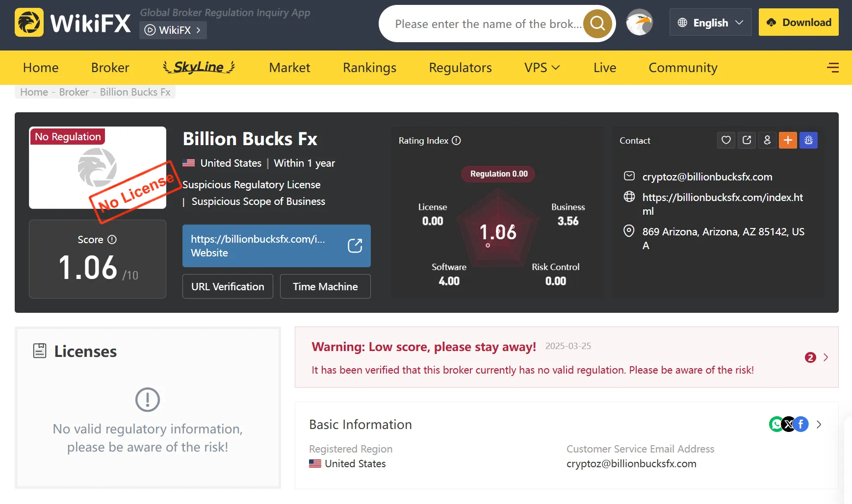
Task: Click the WikiFX logo in header
Action: (73, 23)
